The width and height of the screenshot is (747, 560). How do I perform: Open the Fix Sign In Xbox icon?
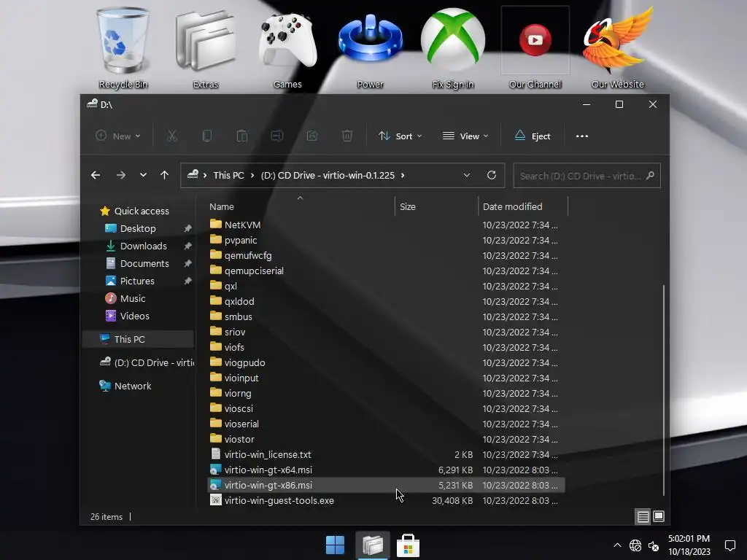pos(452,47)
